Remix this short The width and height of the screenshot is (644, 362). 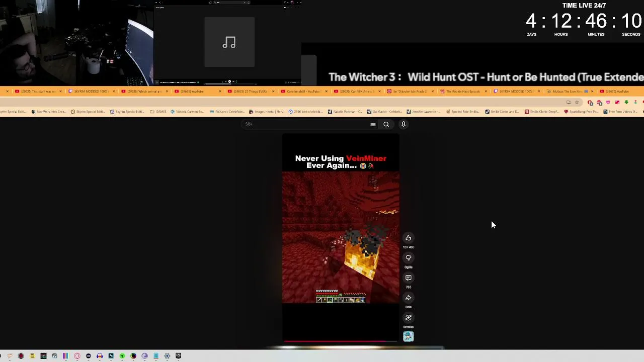click(x=408, y=318)
